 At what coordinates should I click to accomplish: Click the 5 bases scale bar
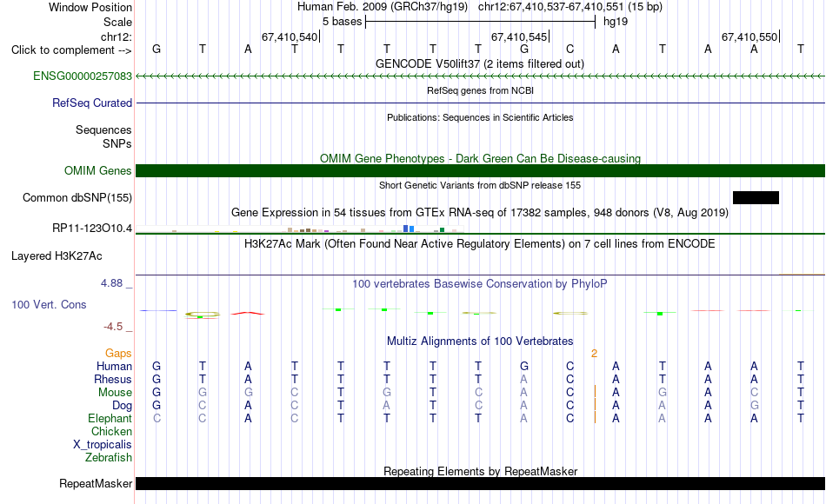point(480,22)
